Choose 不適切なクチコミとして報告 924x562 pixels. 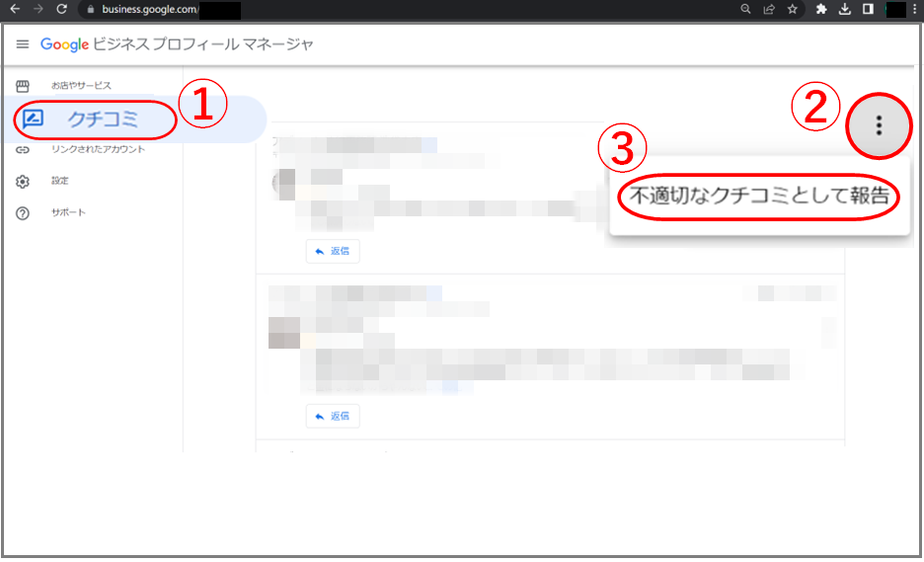pyautogui.click(x=759, y=196)
